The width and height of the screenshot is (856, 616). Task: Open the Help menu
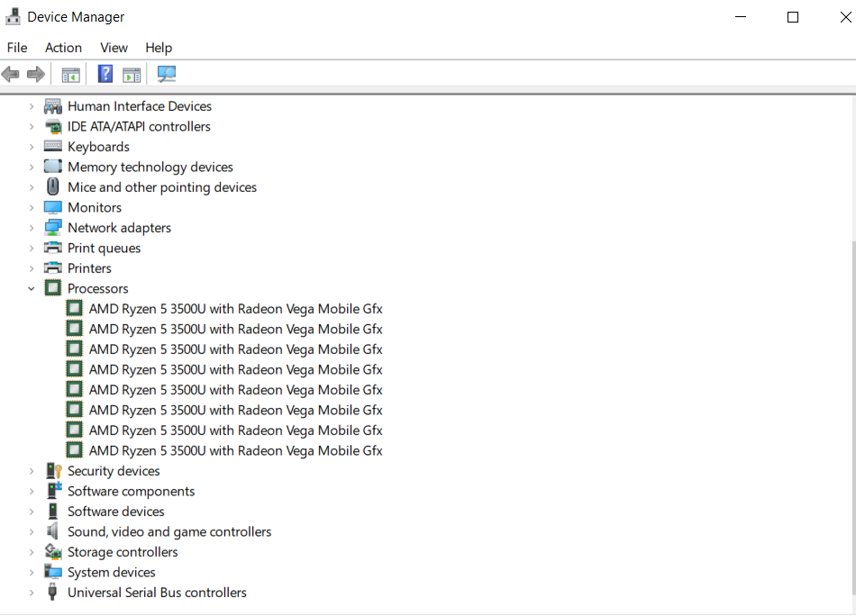pos(159,48)
